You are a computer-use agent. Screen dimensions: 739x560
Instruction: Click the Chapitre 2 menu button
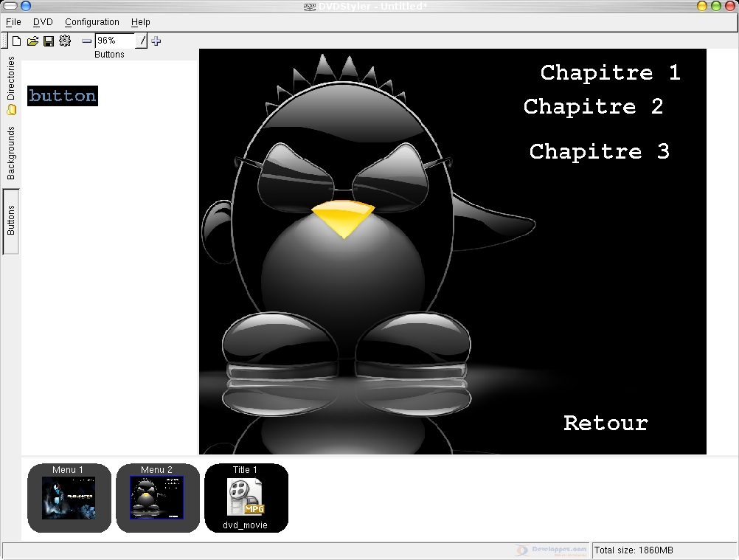[594, 107]
